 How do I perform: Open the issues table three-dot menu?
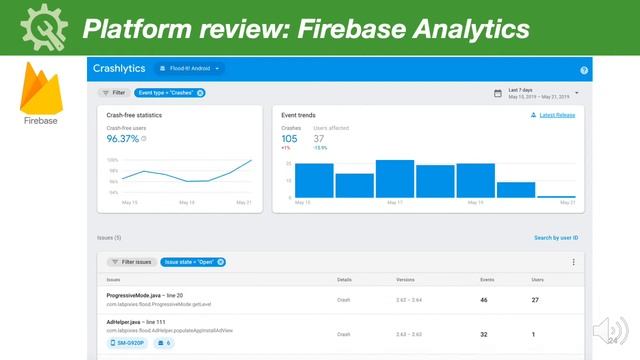(573, 262)
